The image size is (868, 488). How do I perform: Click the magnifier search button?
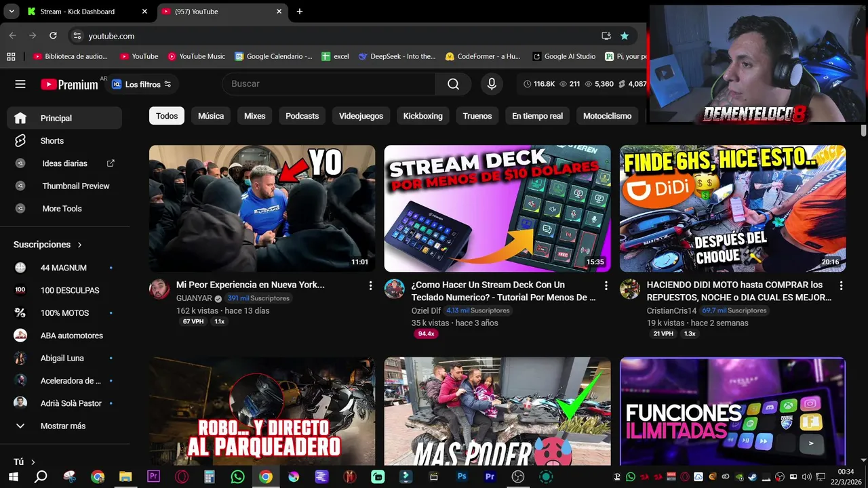click(x=454, y=84)
